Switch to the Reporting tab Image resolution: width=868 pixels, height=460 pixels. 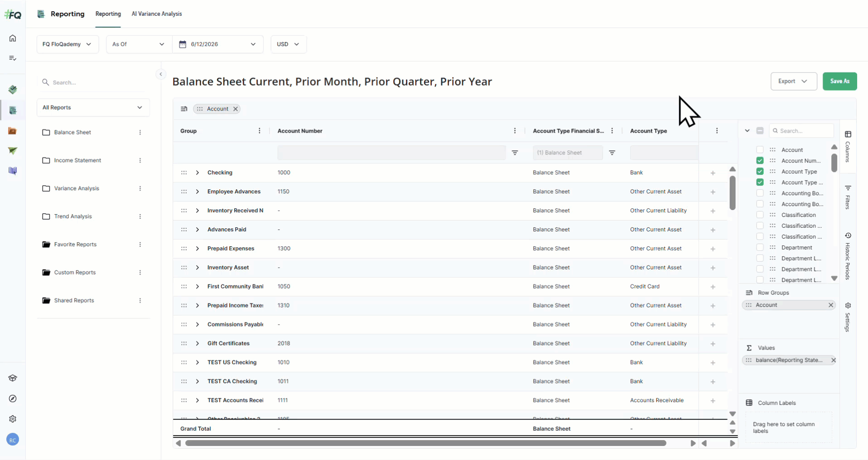click(x=108, y=14)
